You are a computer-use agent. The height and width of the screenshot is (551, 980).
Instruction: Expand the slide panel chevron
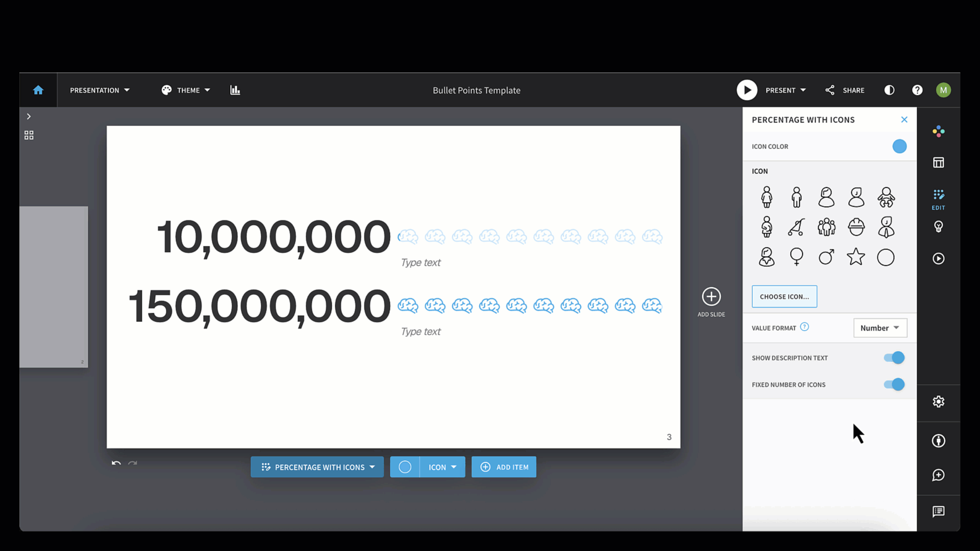point(29,116)
